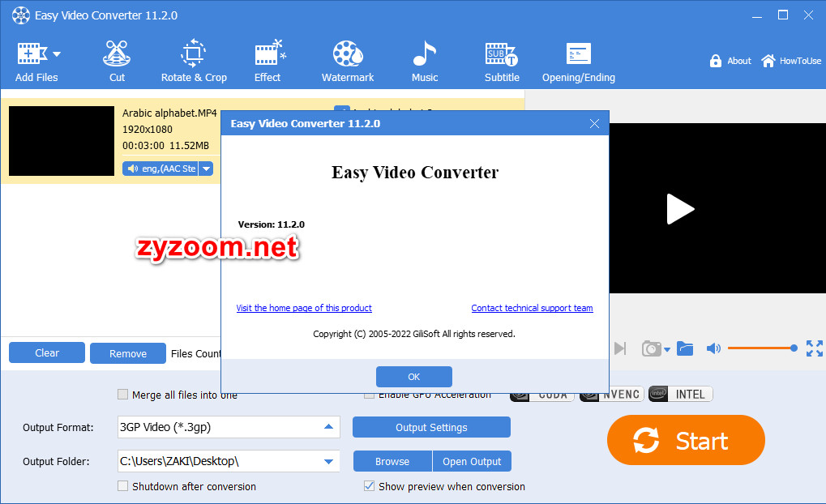826x504 pixels.
Task: Open the Music tool
Action: pyautogui.click(x=425, y=61)
